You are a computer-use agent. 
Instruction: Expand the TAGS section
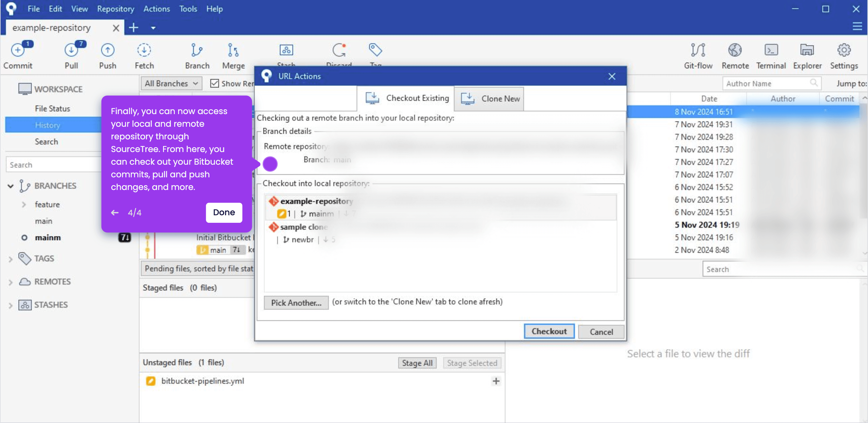point(11,259)
